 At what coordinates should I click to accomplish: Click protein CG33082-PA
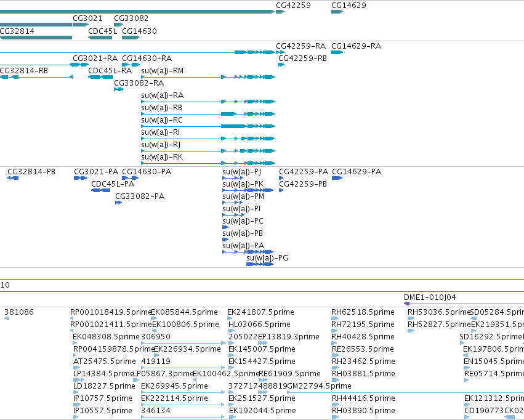point(140,196)
